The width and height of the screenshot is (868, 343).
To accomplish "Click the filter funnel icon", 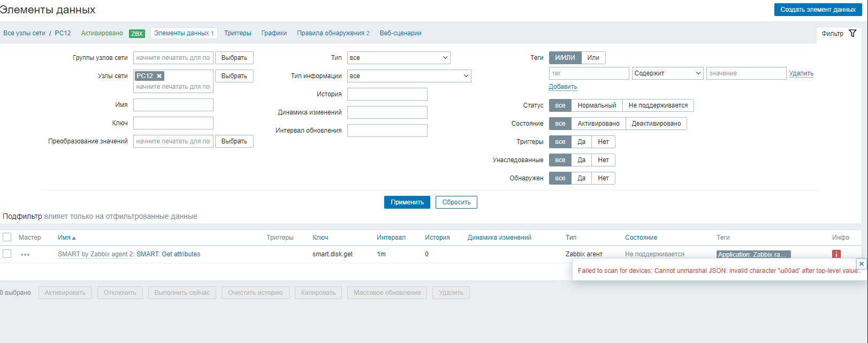I will click(852, 33).
